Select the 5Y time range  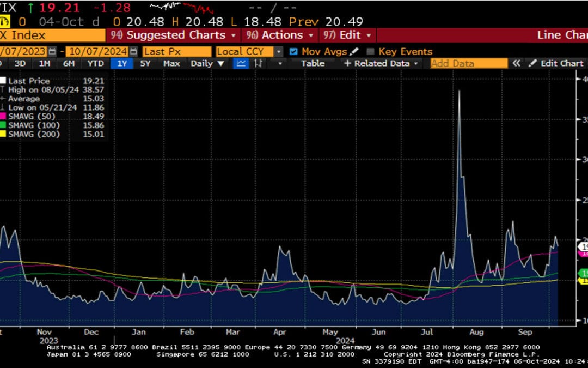click(145, 63)
